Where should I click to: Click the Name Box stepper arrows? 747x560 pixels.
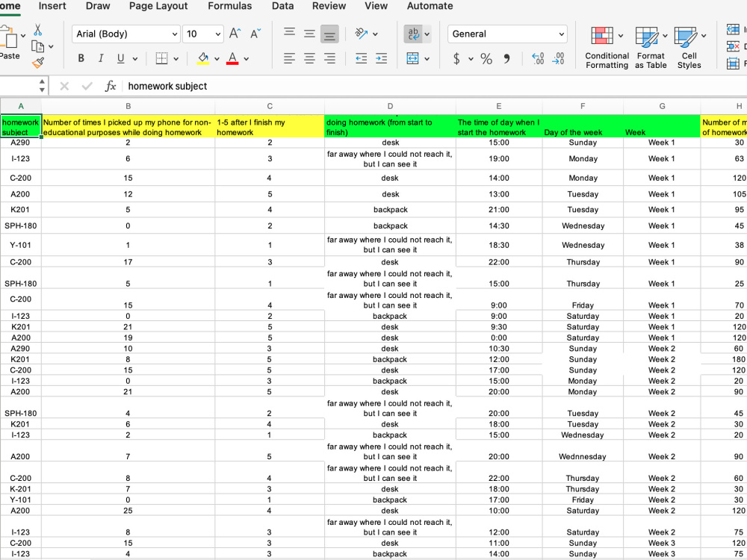tap(42, 86)
